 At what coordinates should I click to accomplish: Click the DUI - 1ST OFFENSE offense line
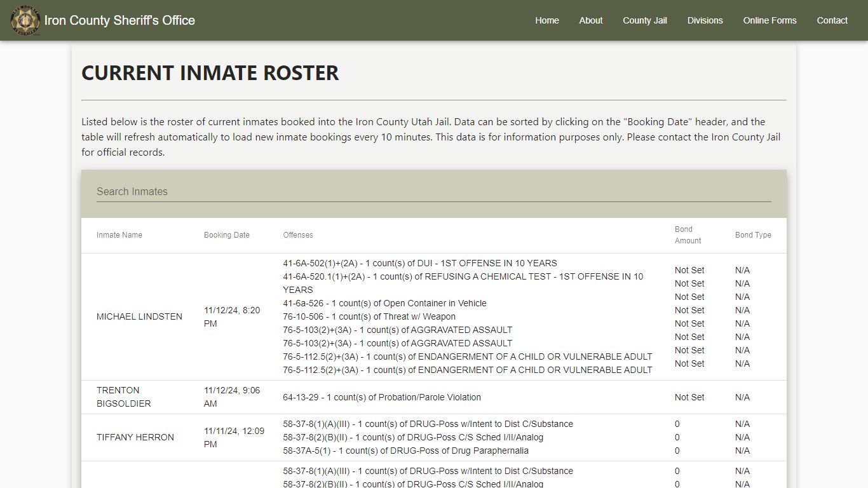420,263
